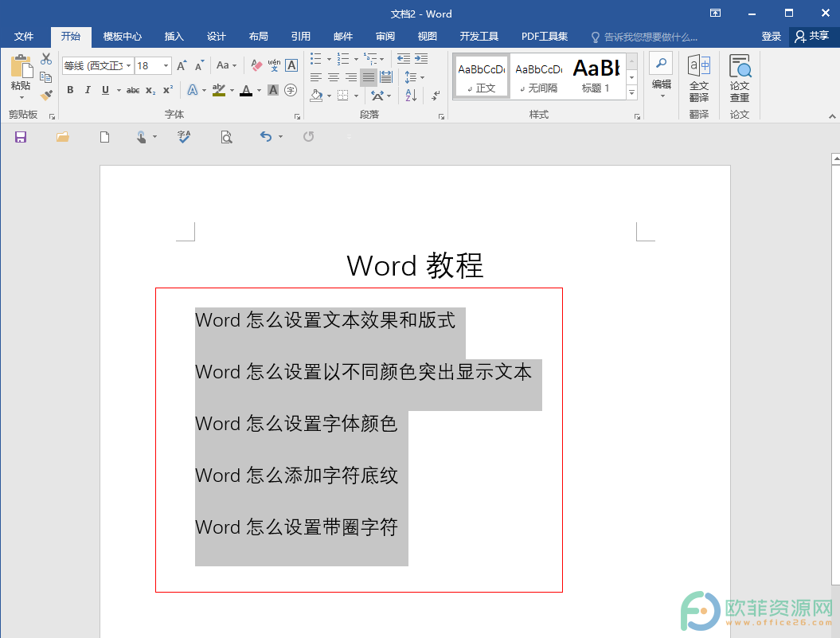Apply the 标题 1 heading style

[596, 76]
